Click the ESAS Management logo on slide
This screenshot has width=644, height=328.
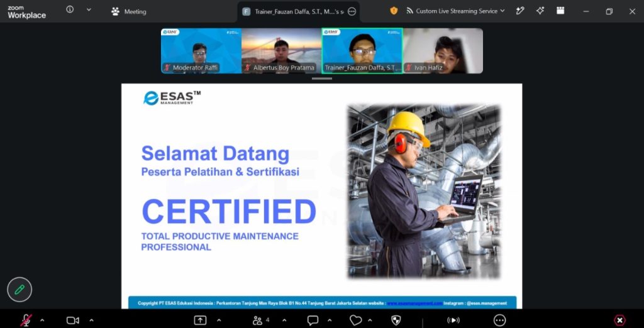pyautogui.click(x=172, y=97)
